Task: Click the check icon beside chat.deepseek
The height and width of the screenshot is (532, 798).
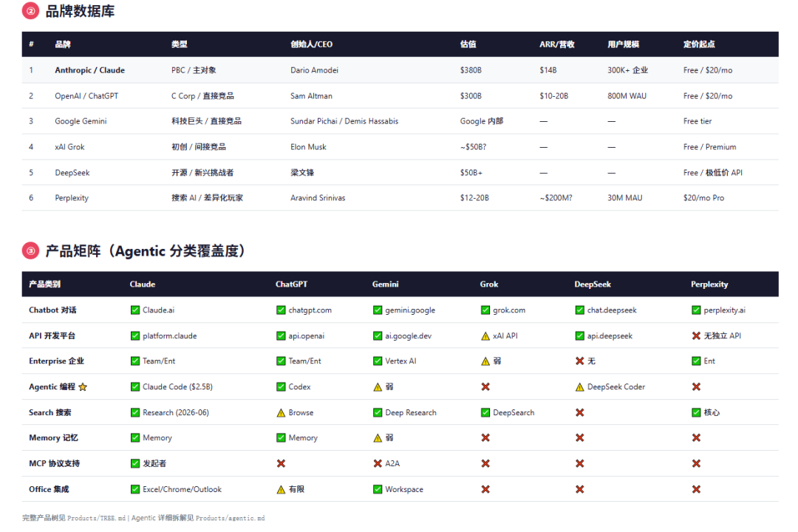Action: 580,310
